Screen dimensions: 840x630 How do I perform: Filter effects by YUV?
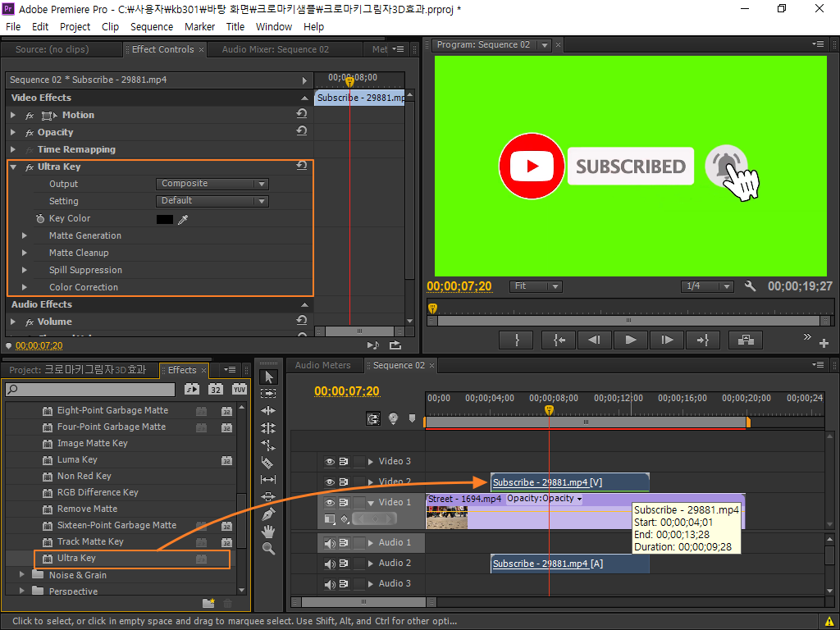pyautogui.click(x=240, y=390)
